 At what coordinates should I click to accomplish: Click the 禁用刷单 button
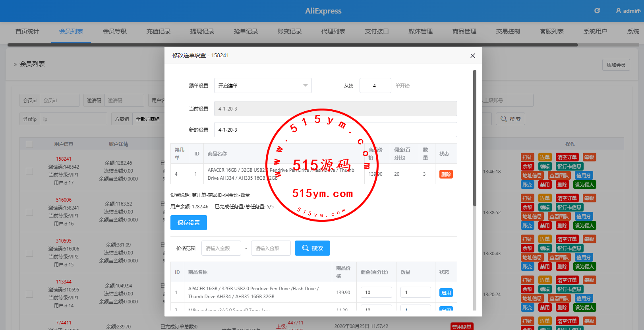(x=462, y=326)
